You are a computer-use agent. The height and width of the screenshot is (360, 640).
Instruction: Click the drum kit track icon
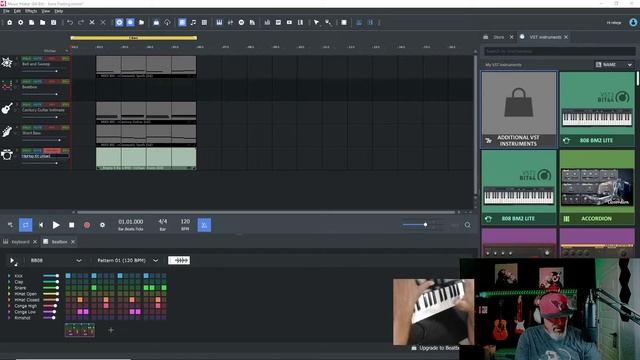(x=7, y=155)
